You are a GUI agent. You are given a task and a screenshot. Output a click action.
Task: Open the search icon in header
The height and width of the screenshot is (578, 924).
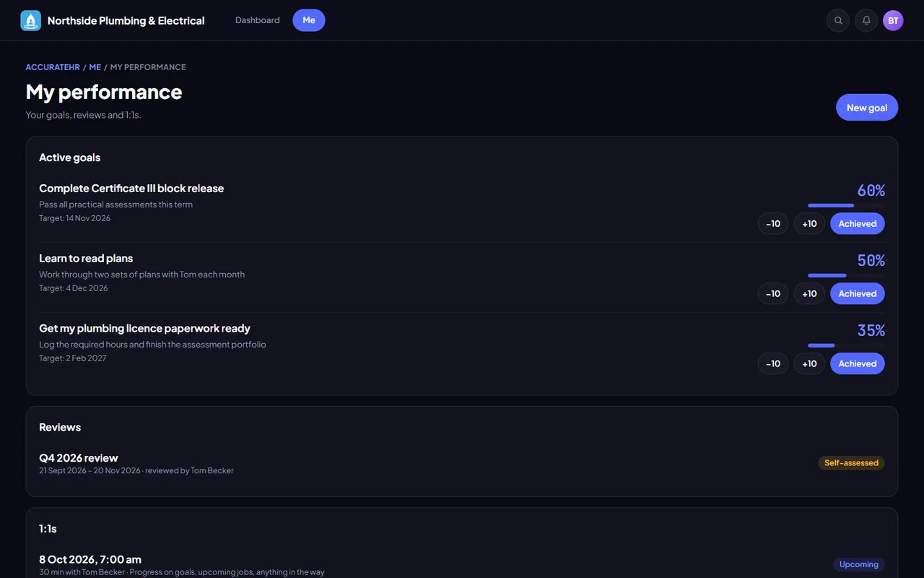[x=838, y=20]
